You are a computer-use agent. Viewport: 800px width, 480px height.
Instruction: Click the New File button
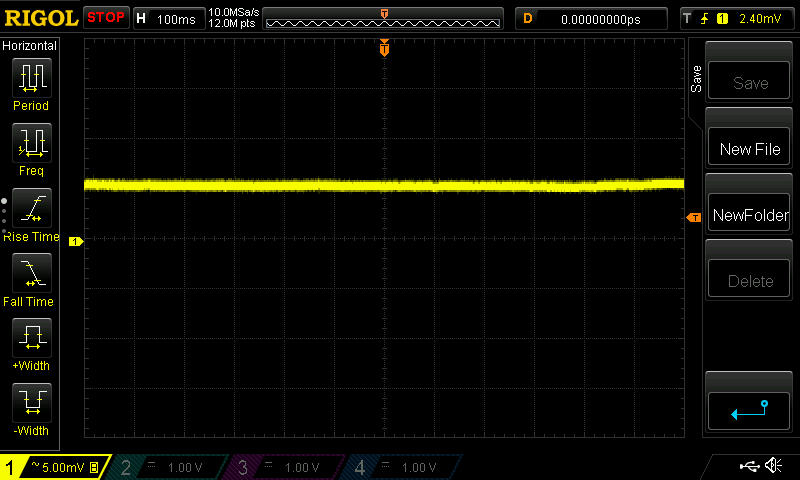[749, 146]
